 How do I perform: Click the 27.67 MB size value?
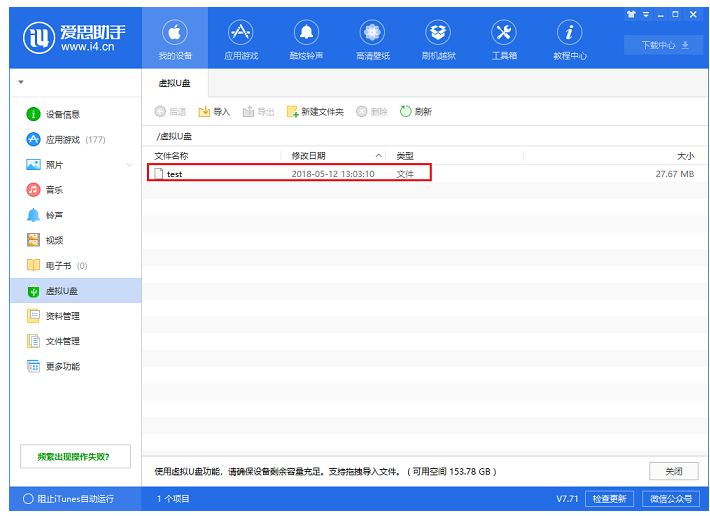click(675, 174)
